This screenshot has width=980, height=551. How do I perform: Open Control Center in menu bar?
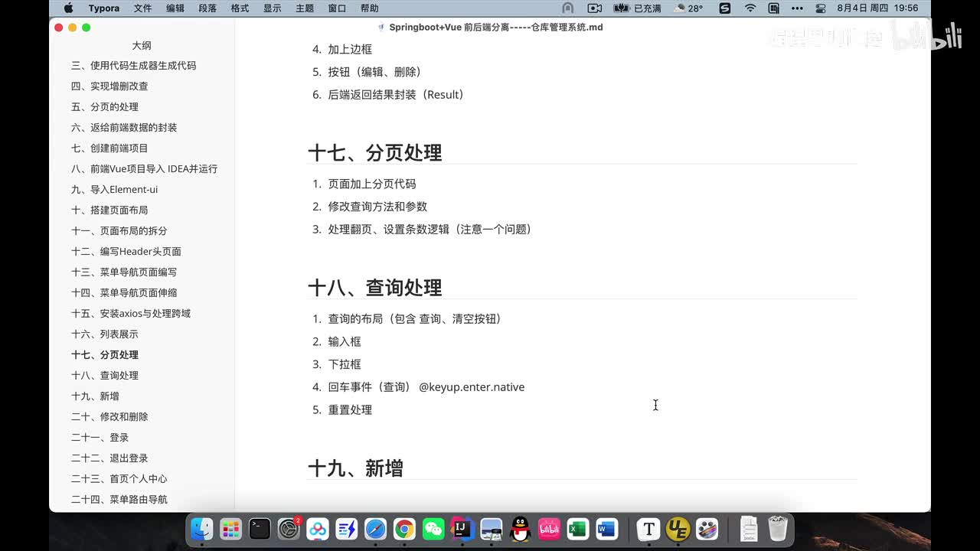tap(821, 8)
